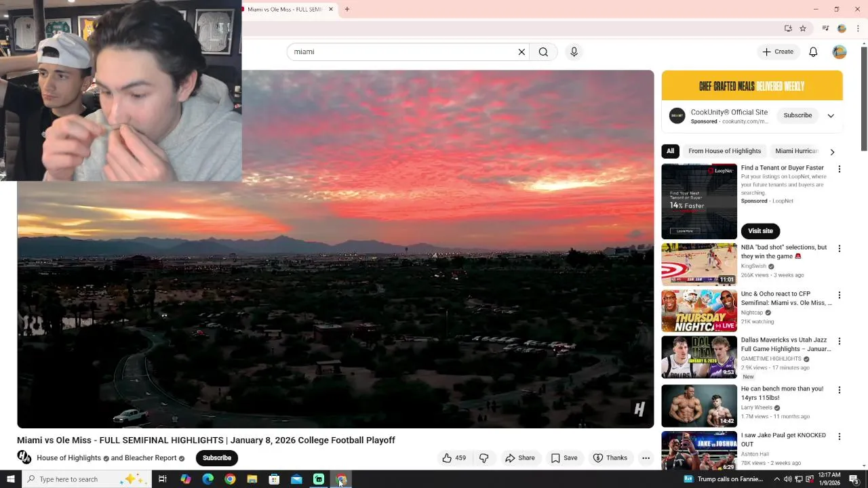This screenshot has height=488, width=868.
Task: Clear the miami search text
Action: (521, 52)
